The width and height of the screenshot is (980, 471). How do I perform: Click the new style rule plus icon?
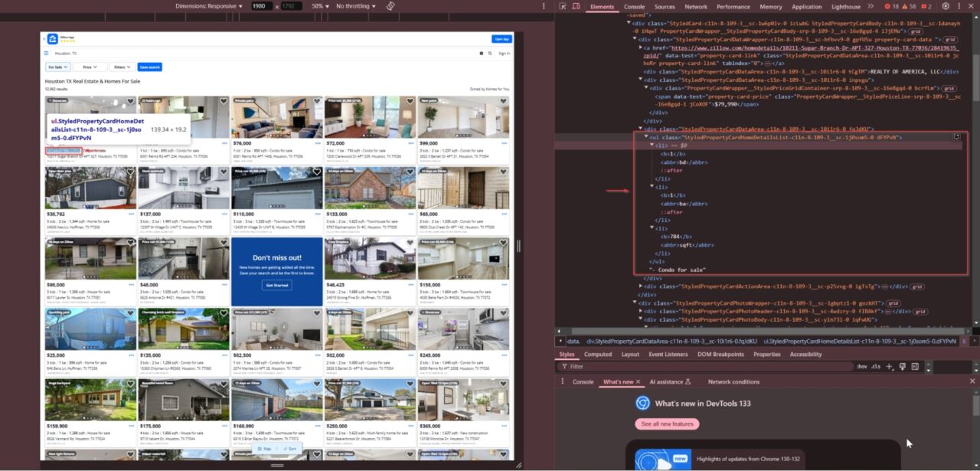point(889,366)
